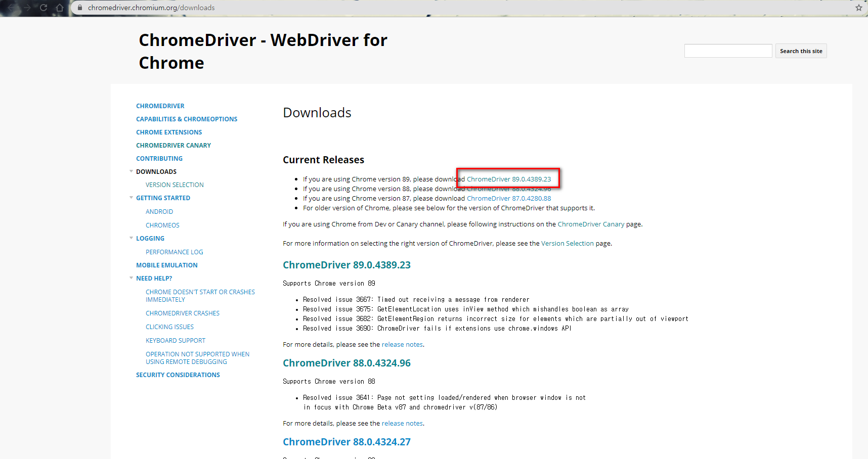Open Security Considerations page
868x459 pixels.
[x=178, y=375]
